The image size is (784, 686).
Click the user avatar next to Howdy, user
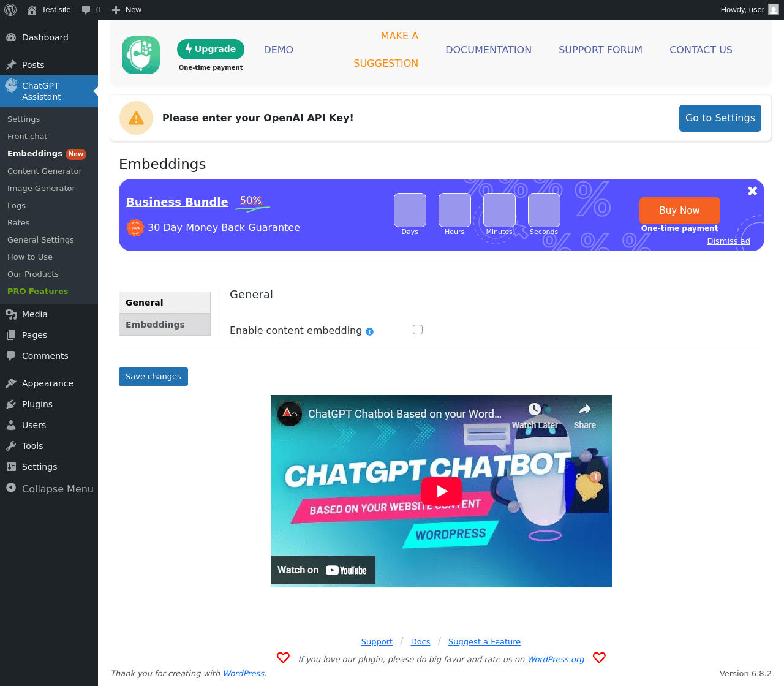774,10
